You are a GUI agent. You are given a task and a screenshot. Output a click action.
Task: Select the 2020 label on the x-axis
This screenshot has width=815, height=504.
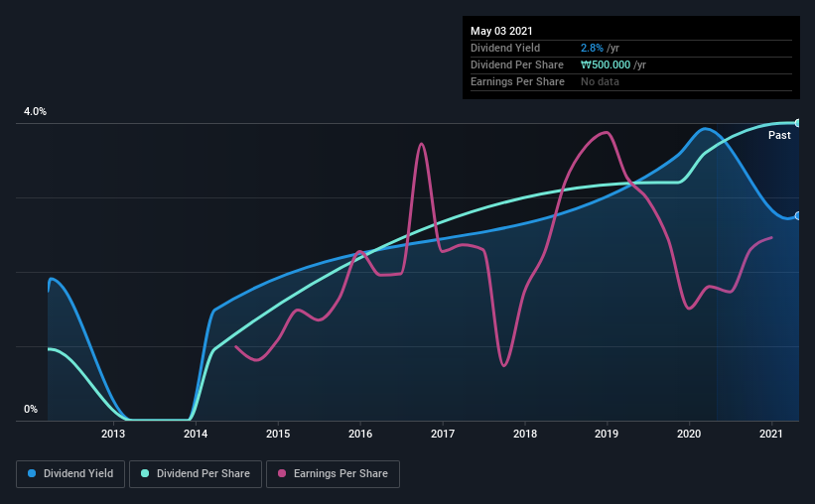[690, 434]
